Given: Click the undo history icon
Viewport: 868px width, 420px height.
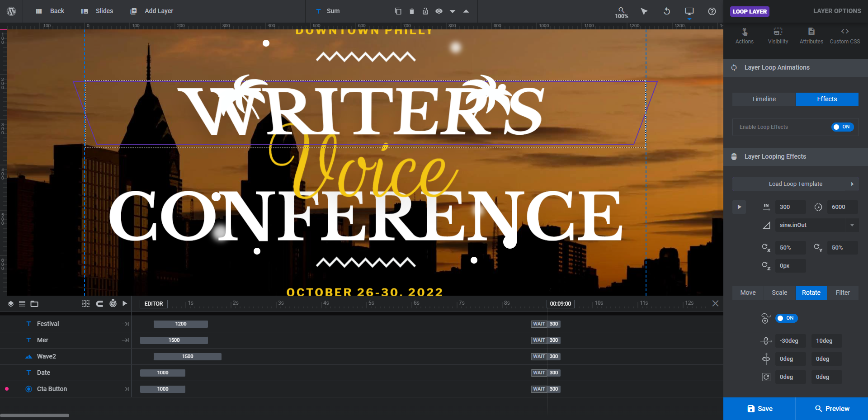Looking at the screenshot, I should (x=667, y=11).
